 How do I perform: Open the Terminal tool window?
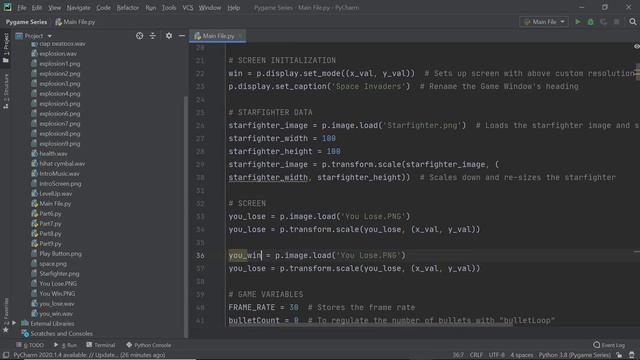[101, 345]
